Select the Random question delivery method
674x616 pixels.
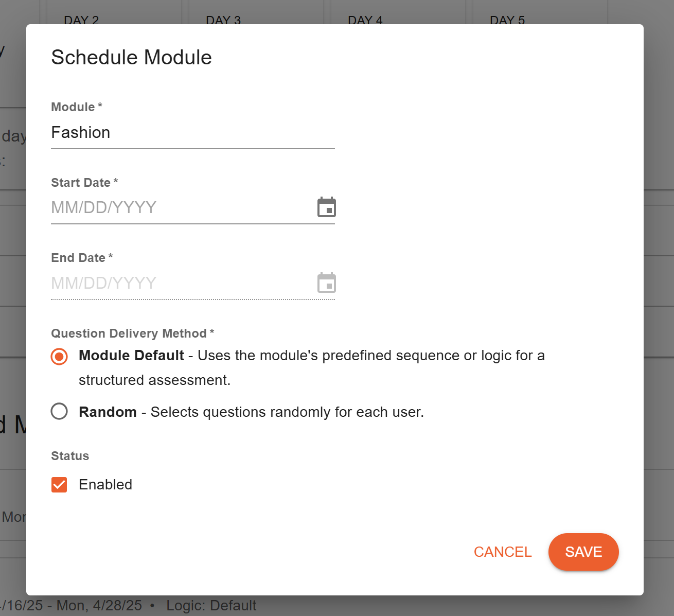(x=59, y=411)
